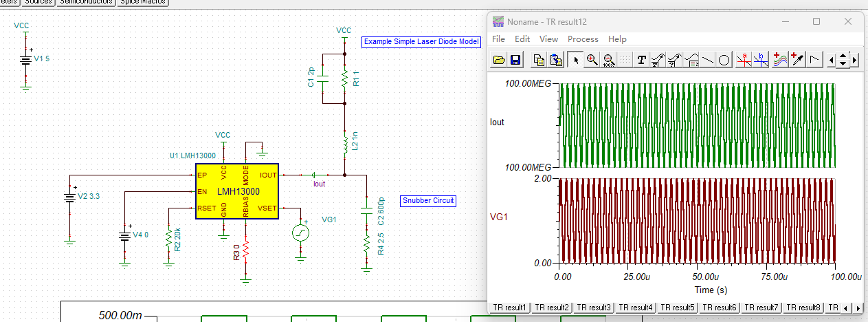Open the Process menu
This screenshot has width=868, height=322.
point(583,39)
